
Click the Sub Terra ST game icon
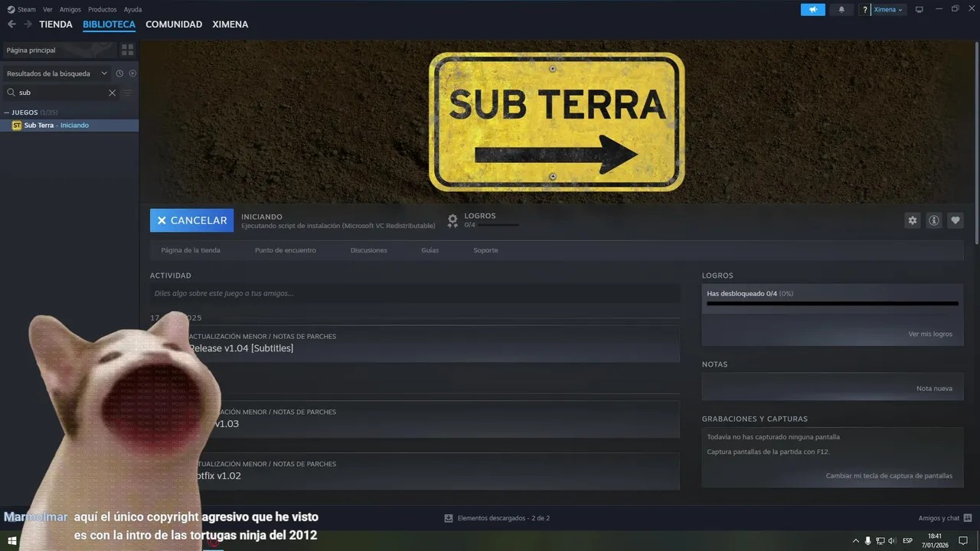click(17, 126)
